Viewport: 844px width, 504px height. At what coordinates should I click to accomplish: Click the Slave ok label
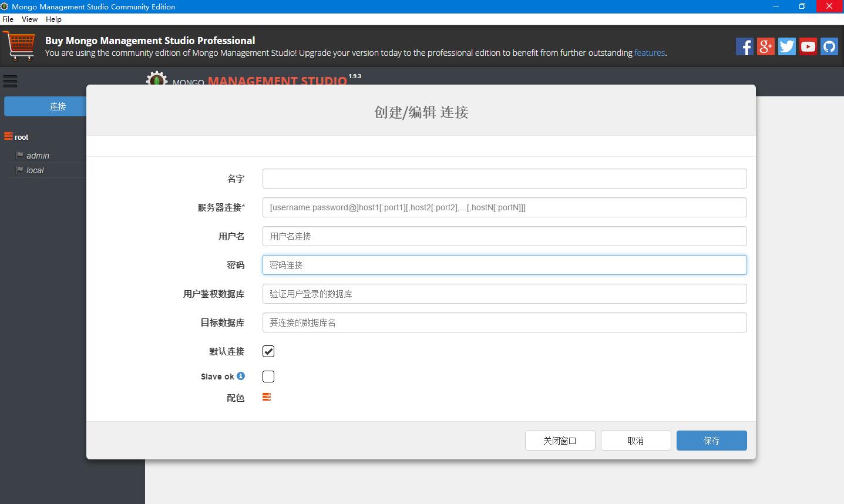pyautogui.click(x=217, y=377)
